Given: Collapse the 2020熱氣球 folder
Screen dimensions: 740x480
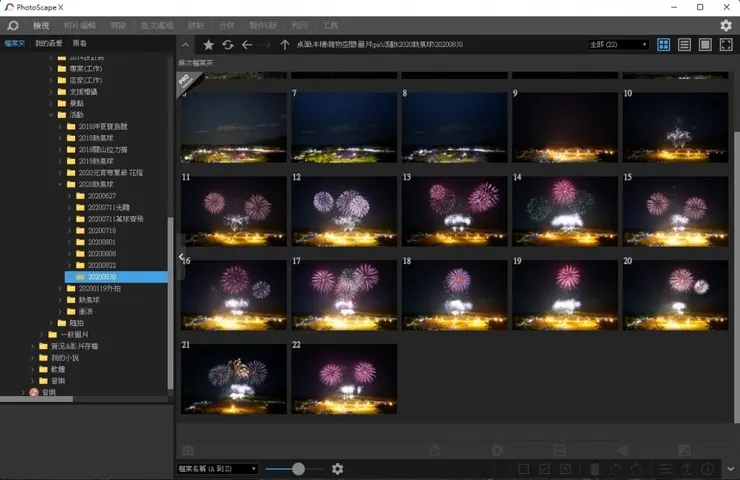Looking at the screenshot, I should coord(60,185).
